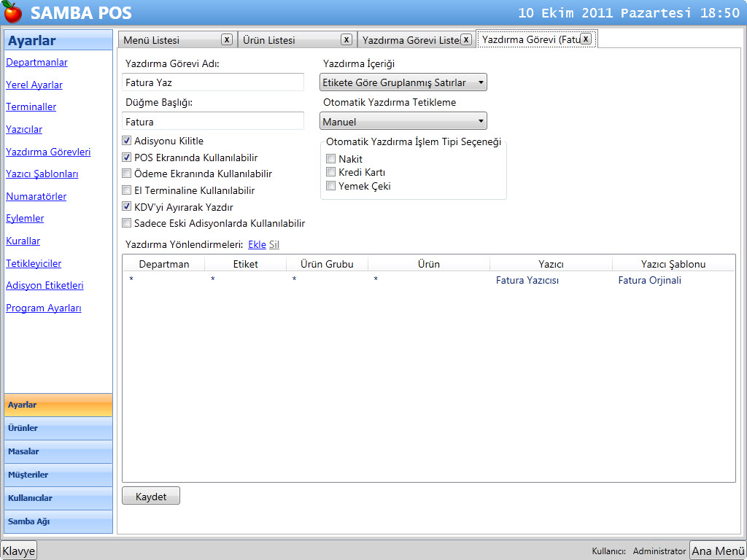Switch to the Menü Listesi tab
Viewport: 747px width, 560px height.
168,40
